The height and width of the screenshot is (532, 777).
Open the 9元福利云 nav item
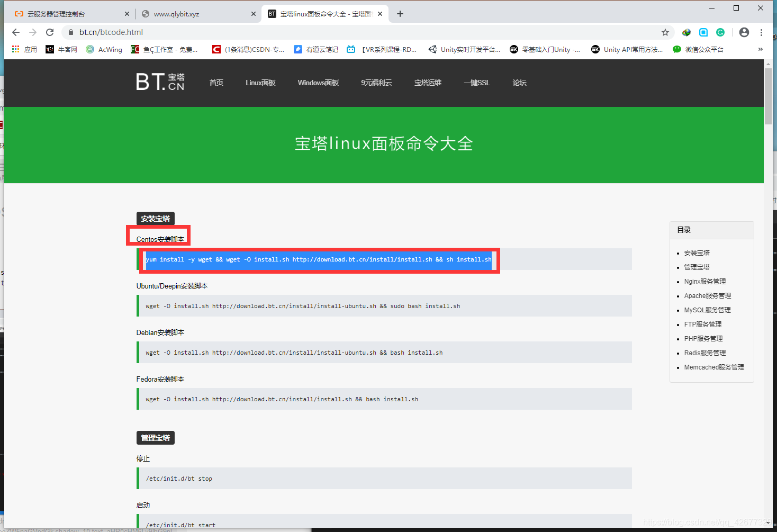coord(376,83)
